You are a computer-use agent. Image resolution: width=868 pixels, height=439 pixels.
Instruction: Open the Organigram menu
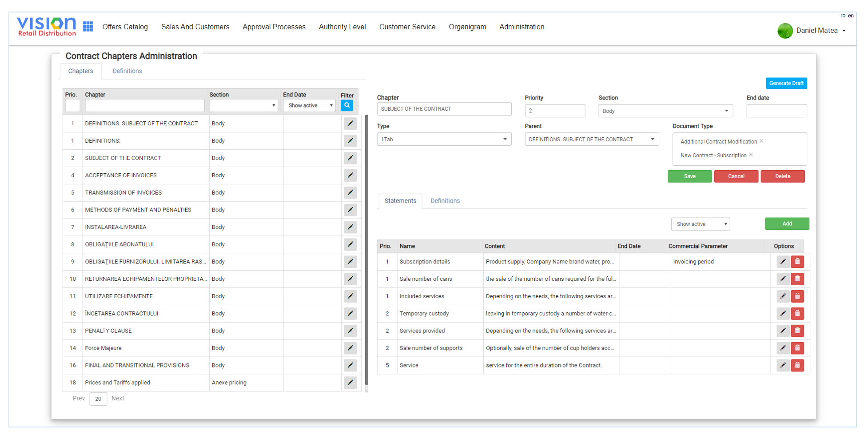point(467,27)
